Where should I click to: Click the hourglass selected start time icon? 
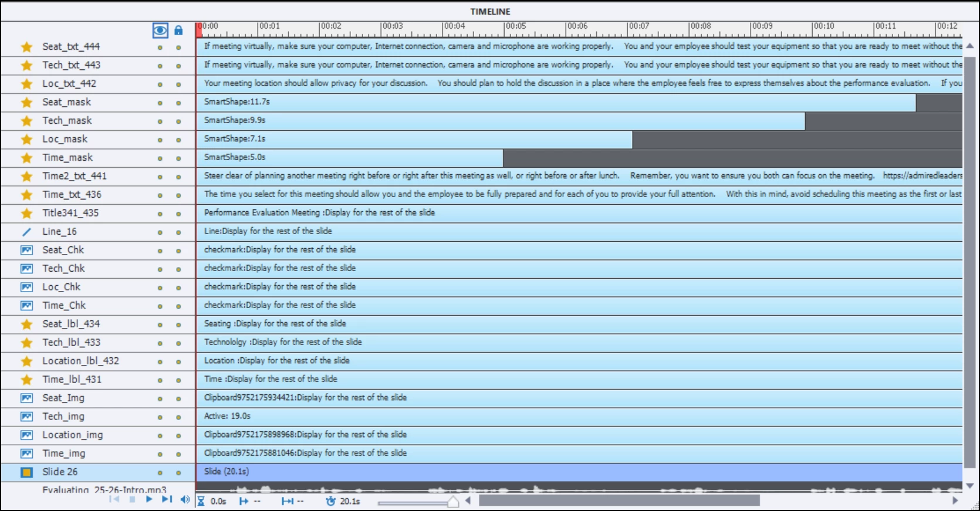pyautogui.click(x=201, y=501)
